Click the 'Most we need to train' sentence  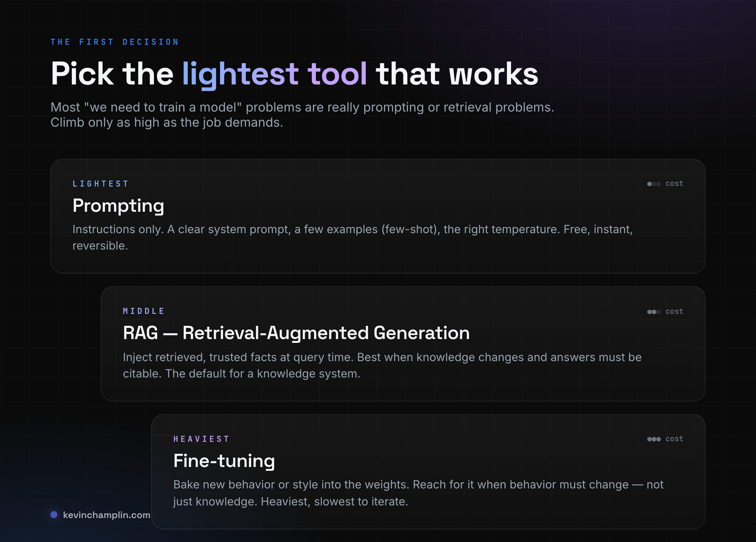302,107
